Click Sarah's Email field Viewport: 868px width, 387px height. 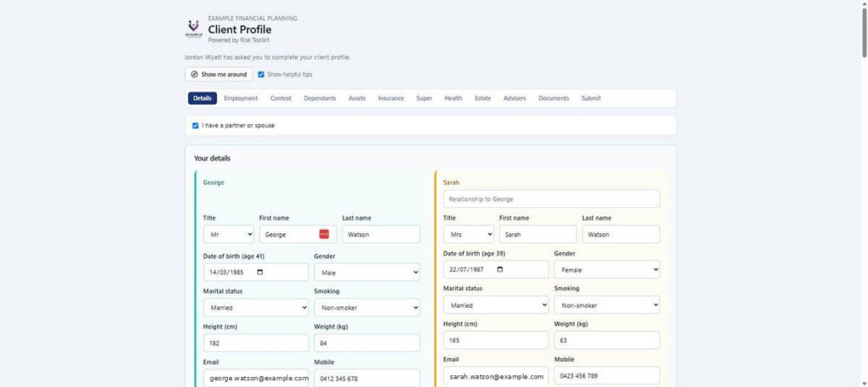click(496, 375)
